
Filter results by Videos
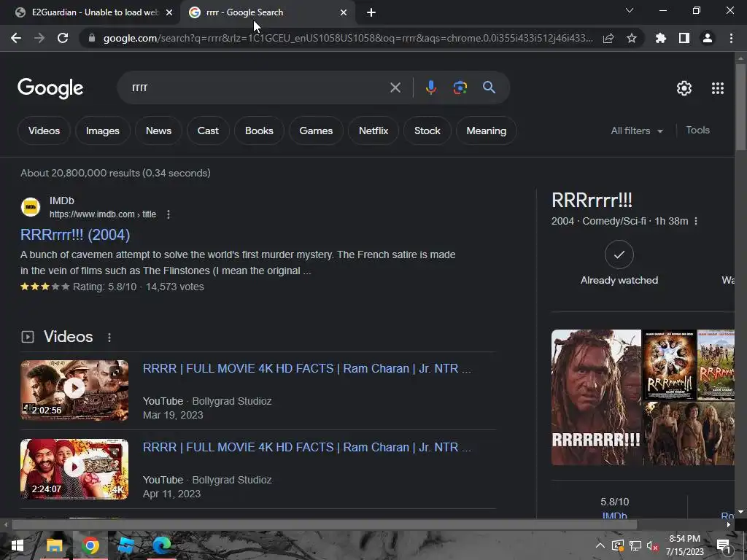[x=44, y=131]
